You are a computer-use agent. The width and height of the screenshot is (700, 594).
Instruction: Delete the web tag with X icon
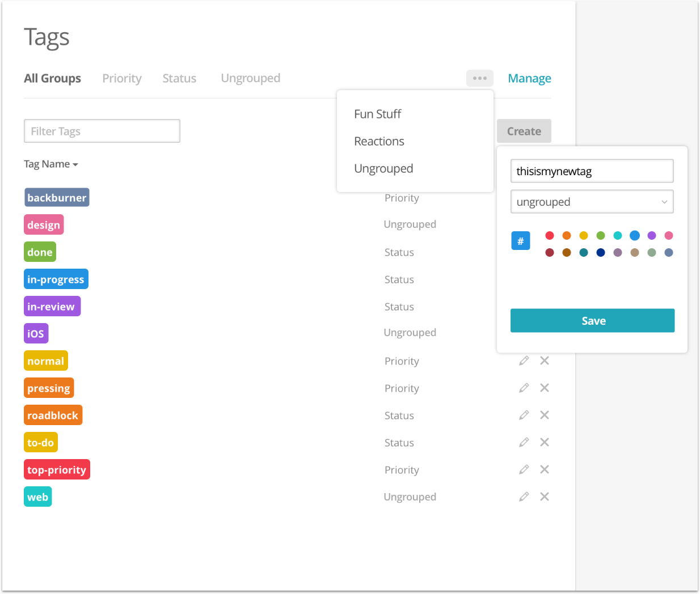tap(544, 497)
